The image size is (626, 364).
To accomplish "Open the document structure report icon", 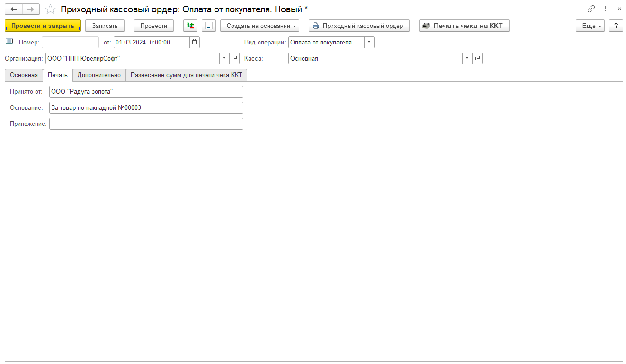I will [x=209, y=26].
